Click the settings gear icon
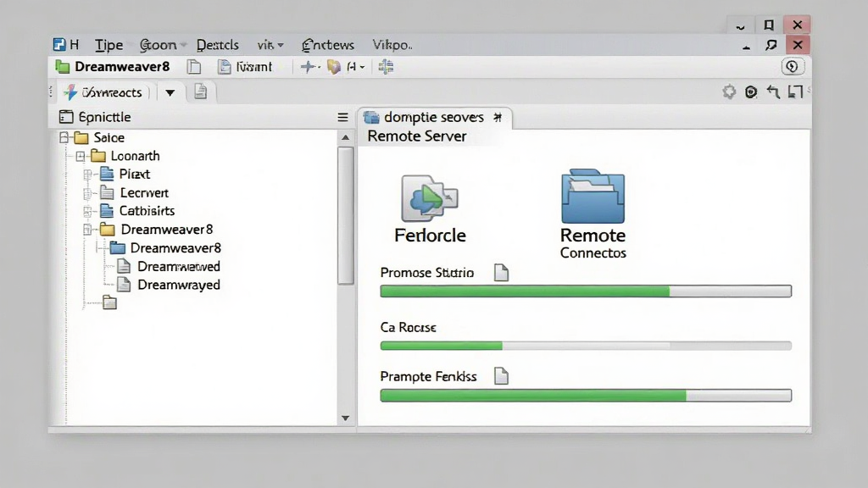The width and height of the screenshot is (868, 488). (729, 91)
